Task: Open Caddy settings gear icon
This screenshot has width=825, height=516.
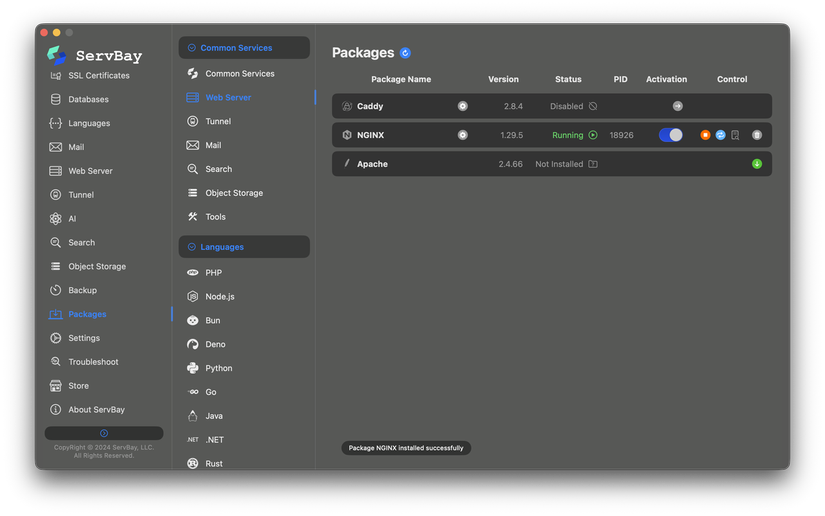Action: point(462,106)
